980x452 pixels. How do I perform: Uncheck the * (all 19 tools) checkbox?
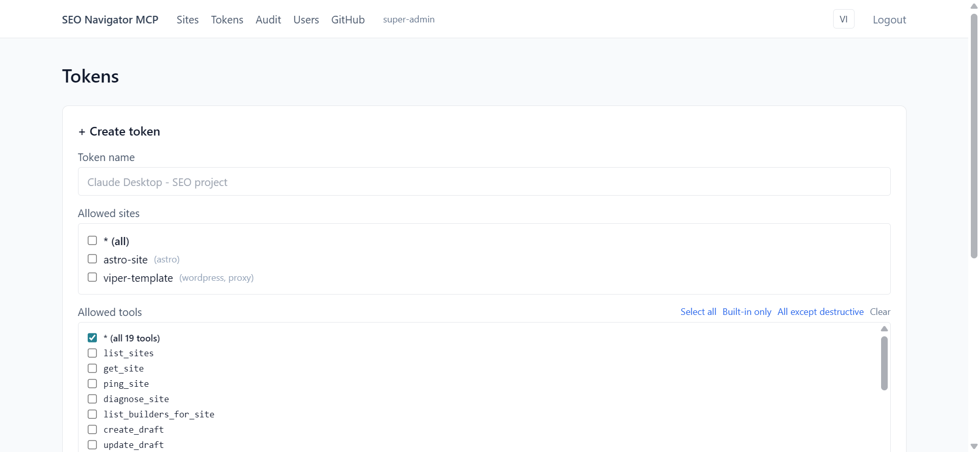point(92,338)
